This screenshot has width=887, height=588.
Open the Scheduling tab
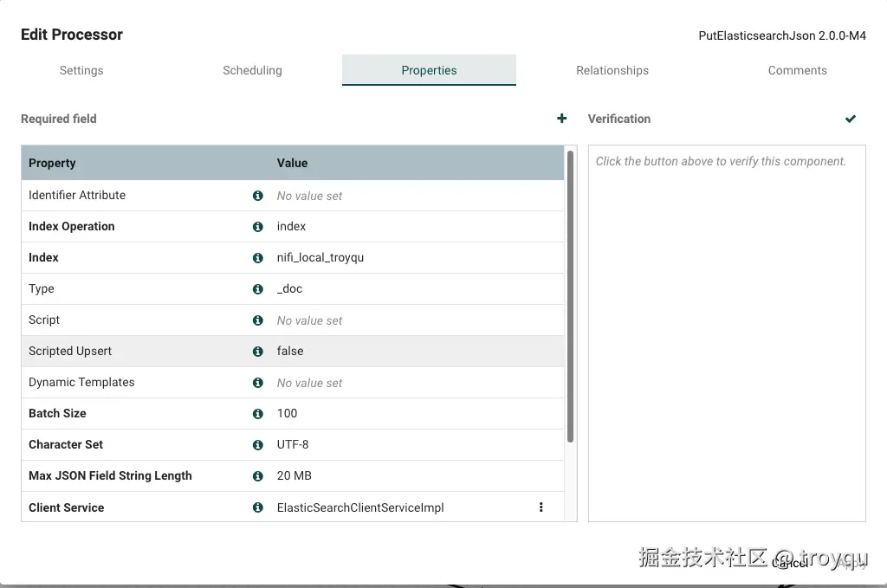click(252, 70)
